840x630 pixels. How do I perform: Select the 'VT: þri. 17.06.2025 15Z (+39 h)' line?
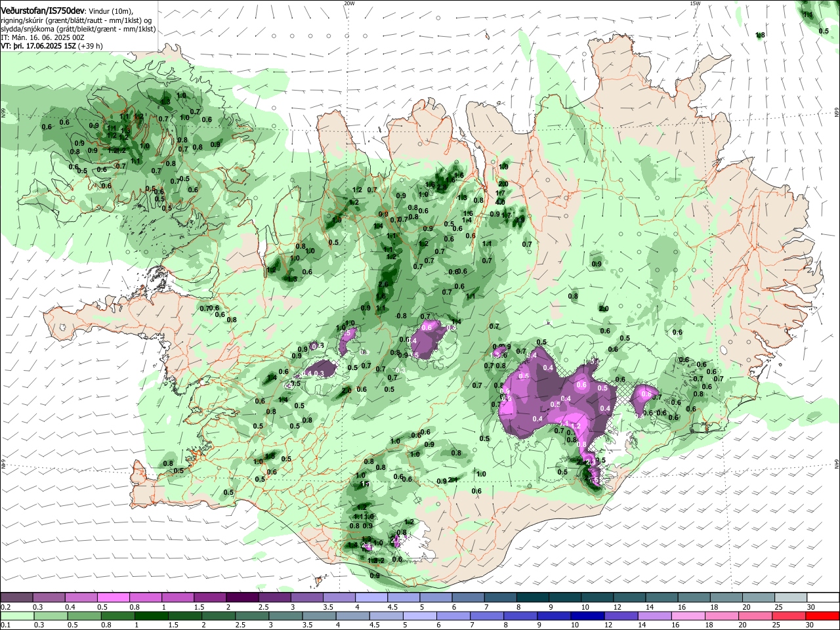click(51, 46)
